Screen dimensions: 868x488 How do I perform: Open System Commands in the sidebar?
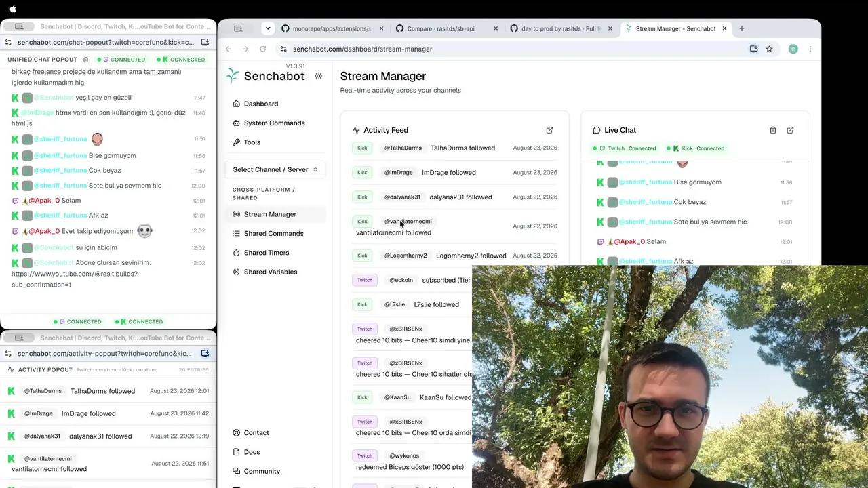tap(274, 123)
